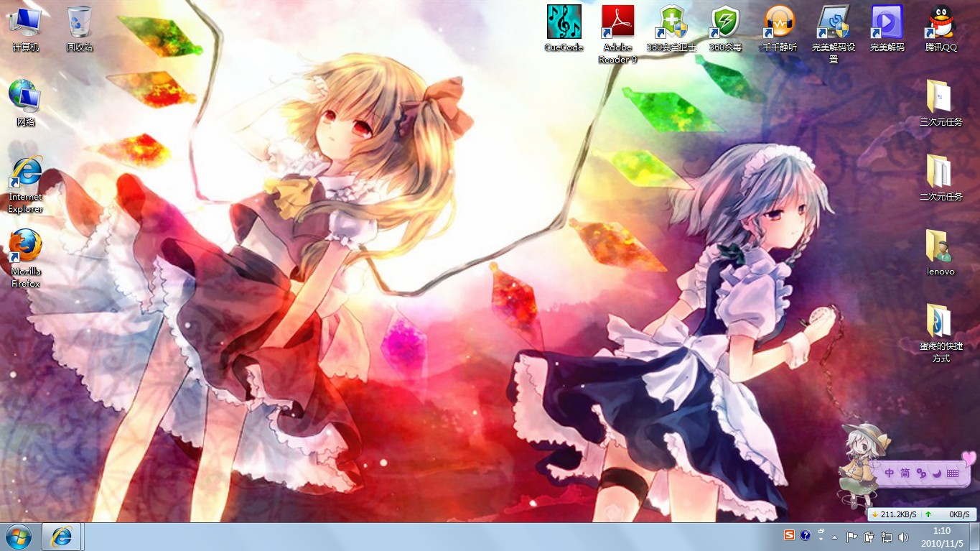Click the power plug battery tray icon
The width and height of the screenshot is (980, 551).
(869, 537)
